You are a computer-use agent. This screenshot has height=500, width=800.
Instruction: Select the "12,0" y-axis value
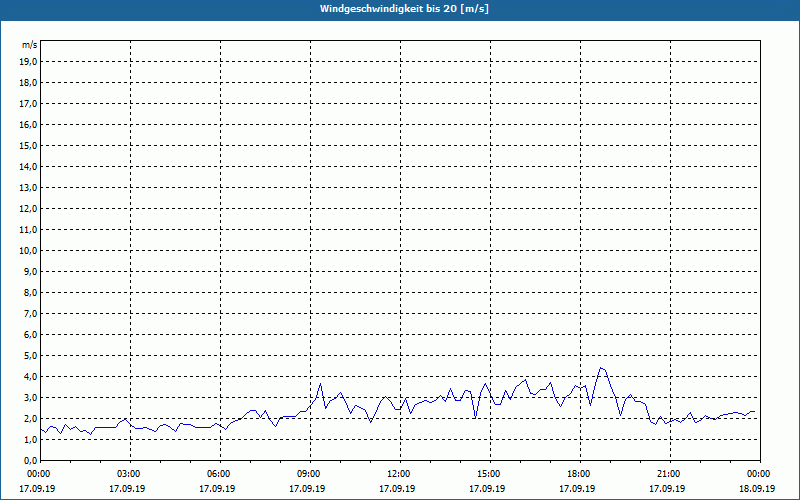pos(29,209)
